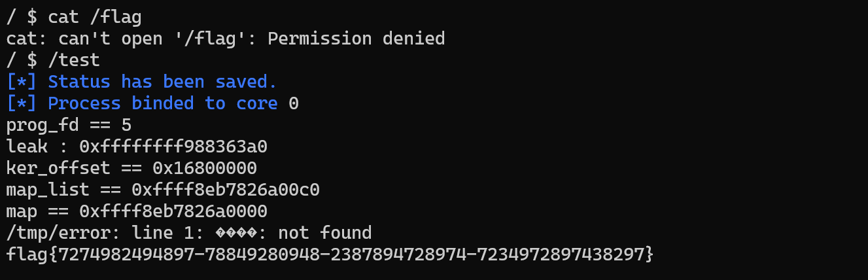Click the ker_offset value 0x16800000
This screenshot has height=280, width=868.
coord(205,169)
